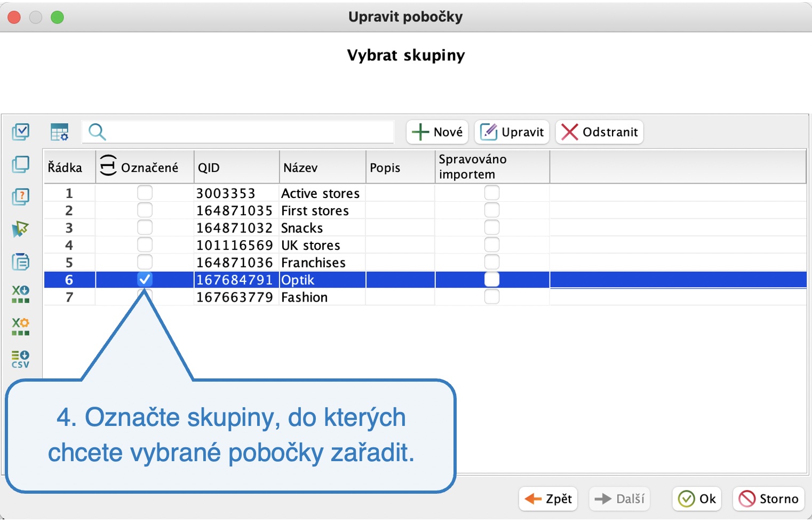Image resolution: width=812 pixels, height=522 pixels.
Task: Click the Označené column header
Action: coord(145,167)
